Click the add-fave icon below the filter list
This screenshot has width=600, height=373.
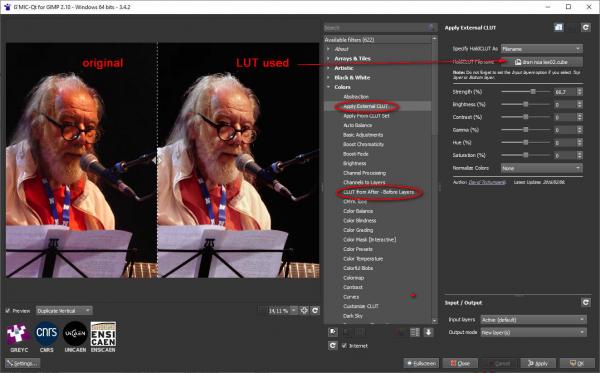[x=333, y=332]
